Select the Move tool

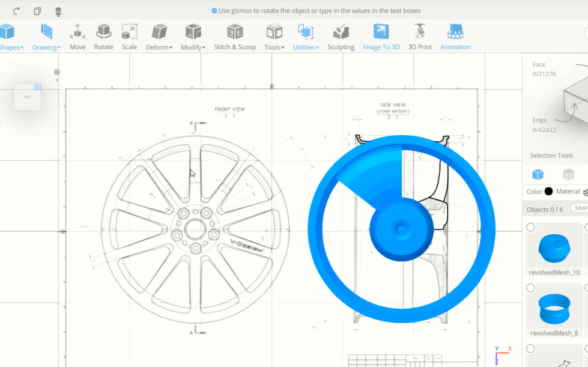point(77,36)
